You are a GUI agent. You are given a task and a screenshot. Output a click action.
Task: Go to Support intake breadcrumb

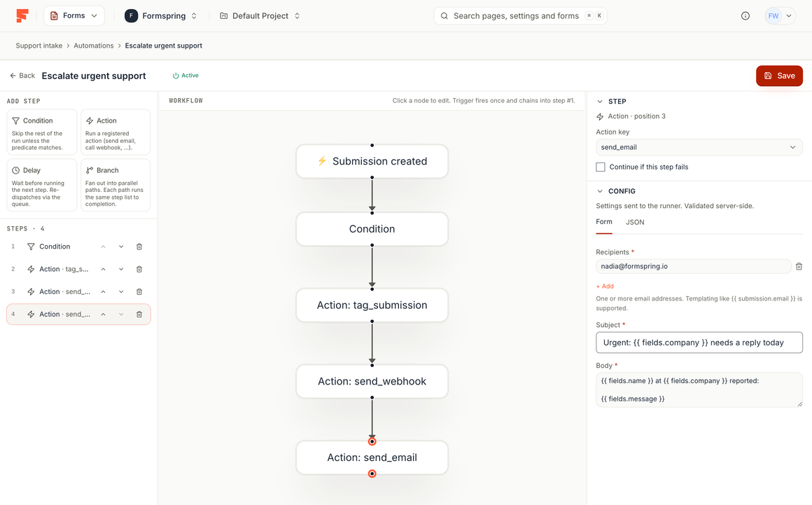tap(38, 46)
